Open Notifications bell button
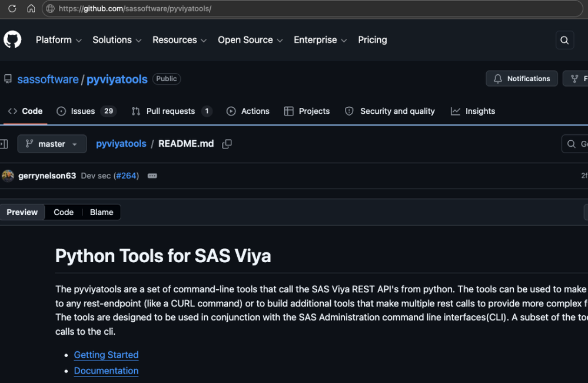The height and width of the screenshot is (383, 588). [521, 78]
